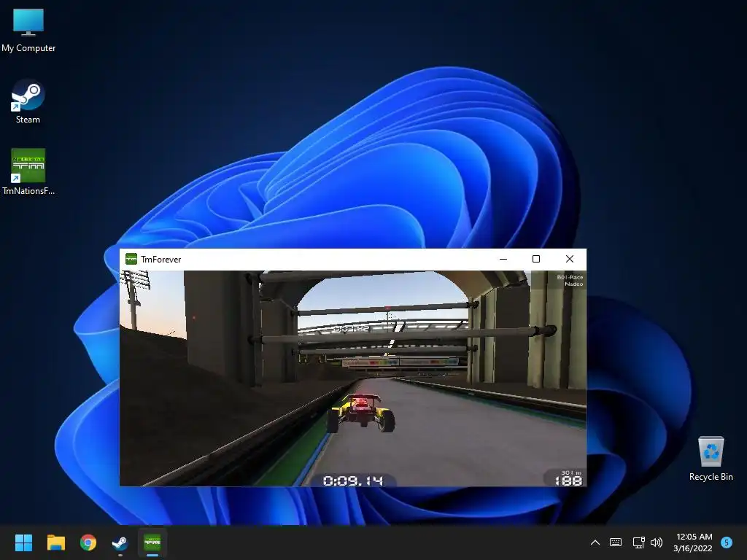Screen dimensions: 747x560
Task: Open File Explorer from the taskbar
Action: (x=55, y=542)
